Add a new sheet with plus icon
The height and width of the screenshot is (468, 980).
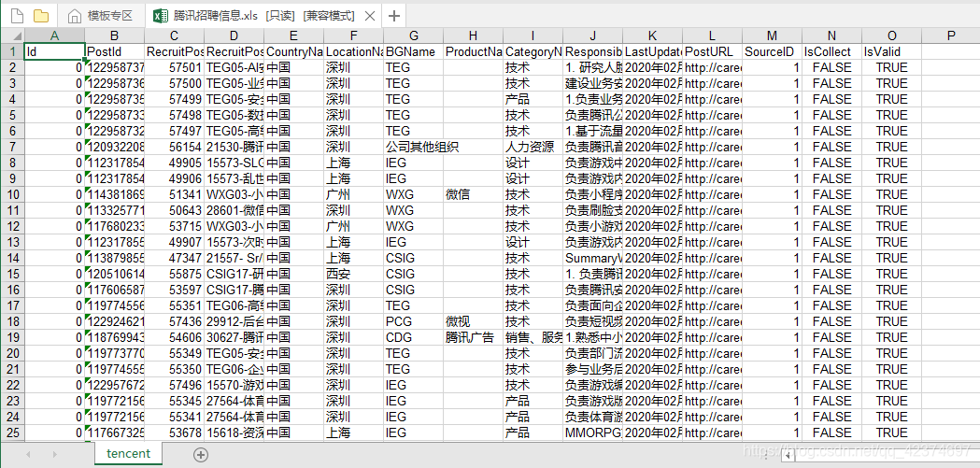pos(200,455)
